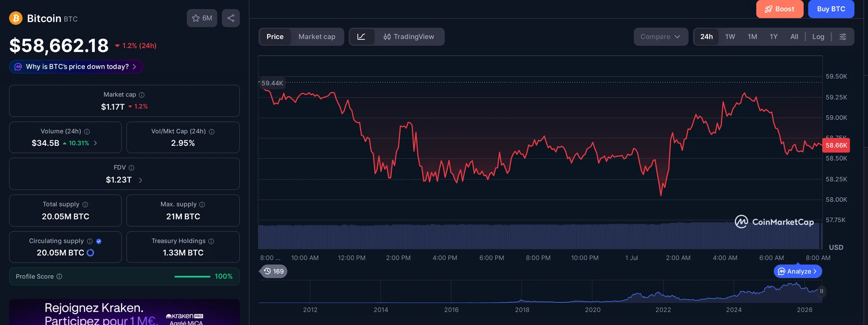Viewport: 868px width, 325px height.
Task: Select the 1W timeframe
Action: point(730,37)
